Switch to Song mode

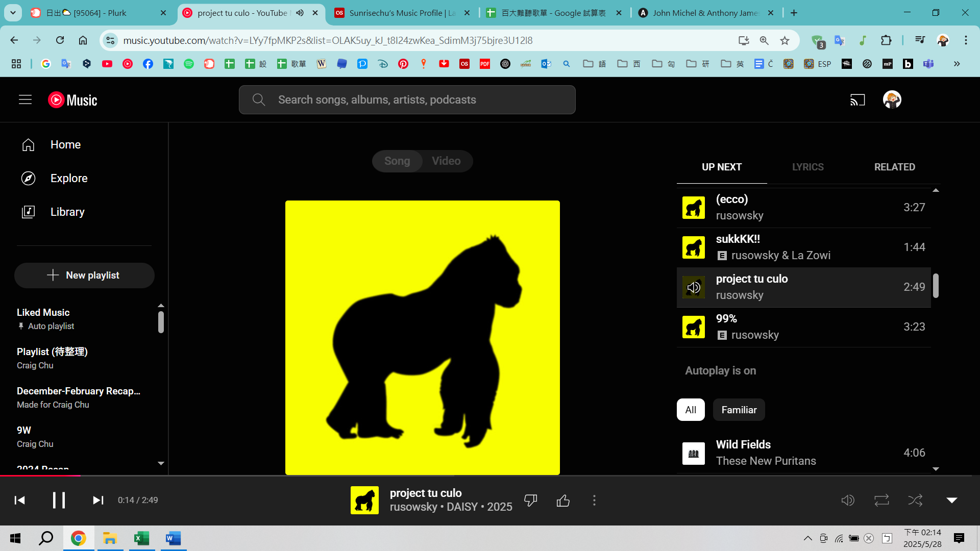click(x=397, y=161)
